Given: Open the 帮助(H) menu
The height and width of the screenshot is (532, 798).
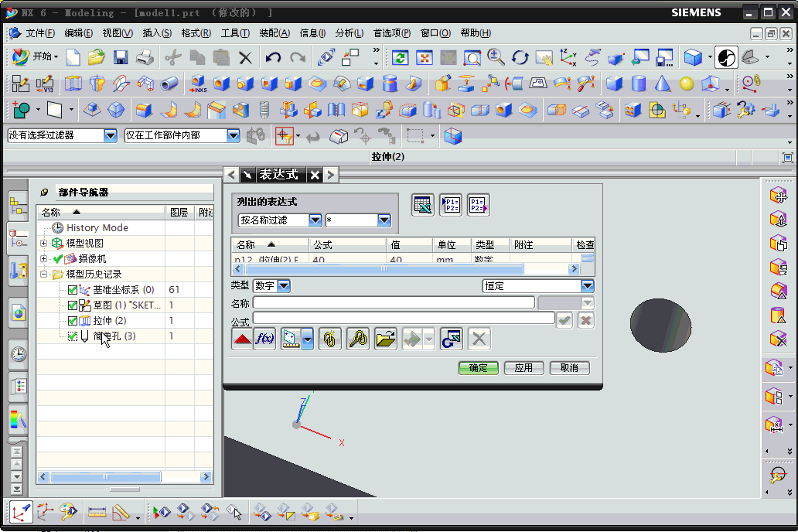Looking at the screenshot, I should [476, 33].
